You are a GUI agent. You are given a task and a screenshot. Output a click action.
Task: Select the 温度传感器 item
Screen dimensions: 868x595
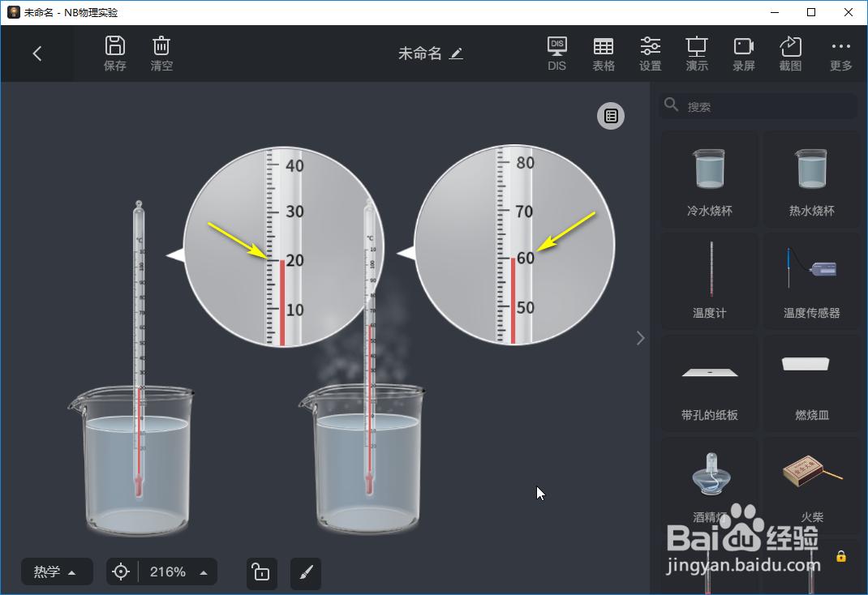[811, 281]
